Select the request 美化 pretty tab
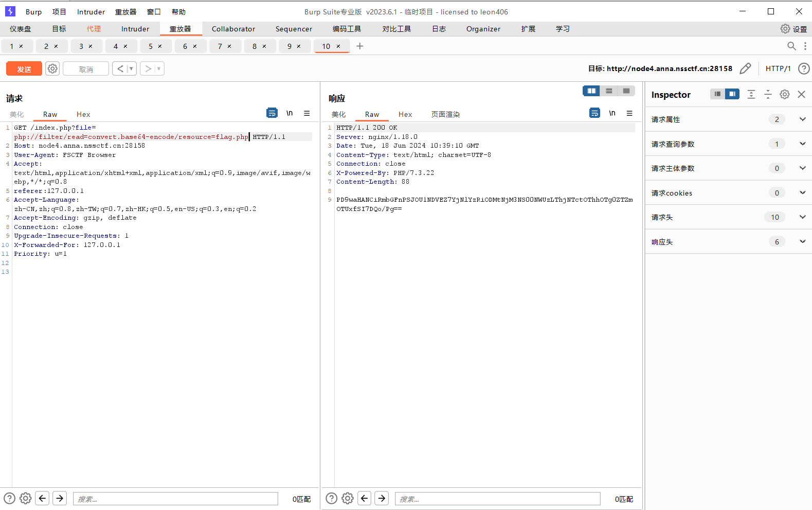Image resolution: width=812 pixels, height=510 pixels. pyautogui.click(x=17, y=114)
